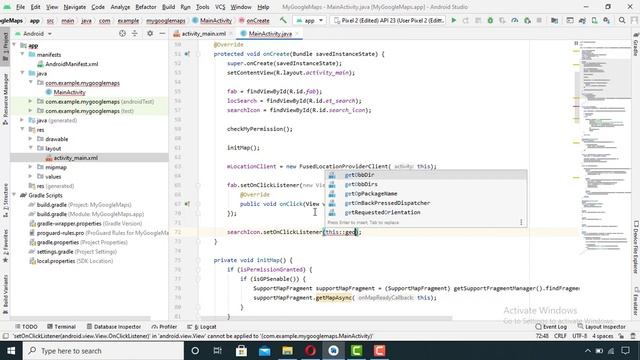Open the Opera browser in the taskbar
Viewport: 640px width, 360px height.
point(311,351)
